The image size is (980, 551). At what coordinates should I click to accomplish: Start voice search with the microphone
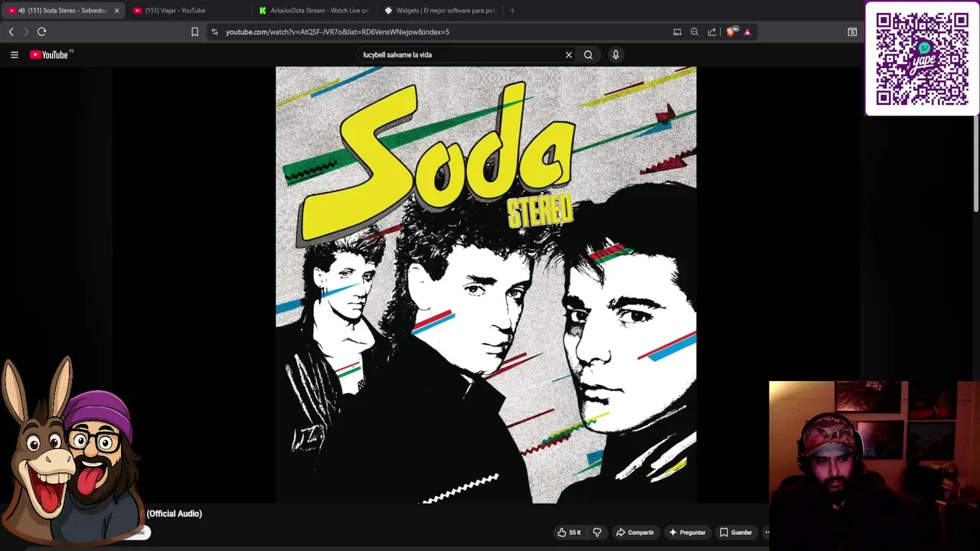616,54
